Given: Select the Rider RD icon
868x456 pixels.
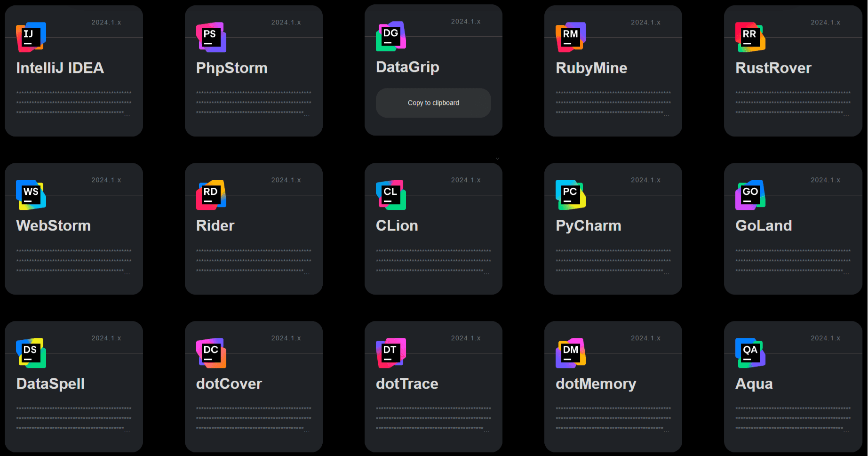Looking at the screenshot, I should tap(211, 195).
